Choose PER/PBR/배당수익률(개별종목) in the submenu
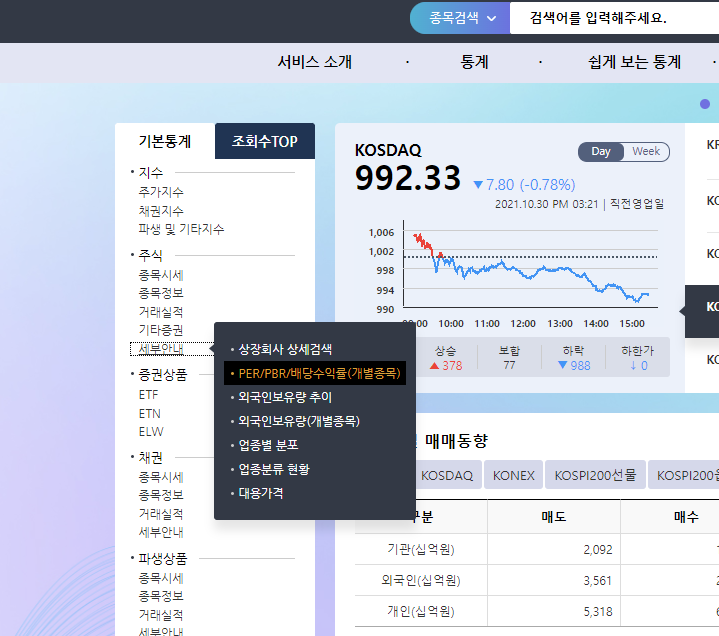The height and width of the screenshot is (636, 719). click(x=315, y=373)
